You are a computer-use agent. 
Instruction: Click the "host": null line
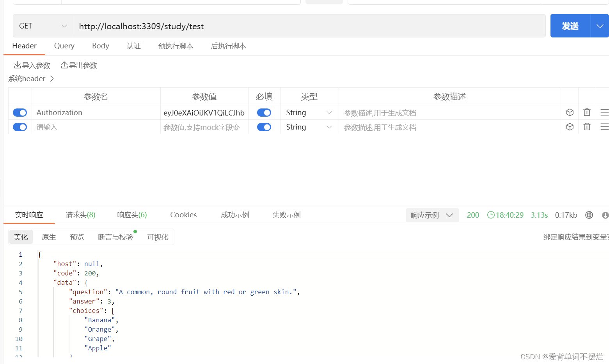coord(78,264)
